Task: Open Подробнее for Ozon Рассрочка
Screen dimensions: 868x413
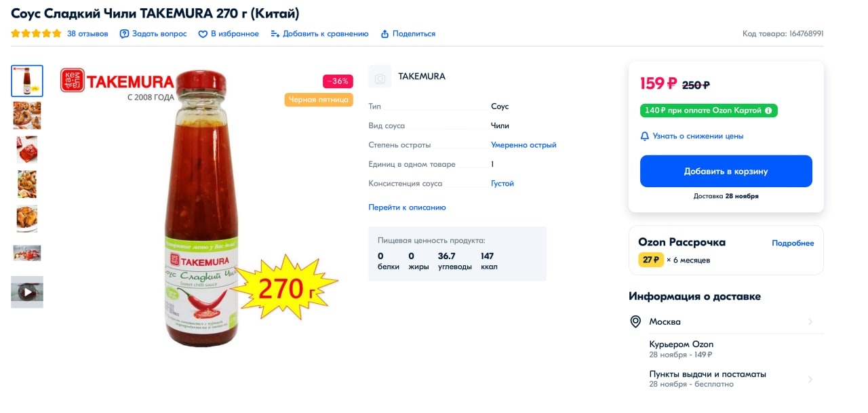Action: (793, 243)
